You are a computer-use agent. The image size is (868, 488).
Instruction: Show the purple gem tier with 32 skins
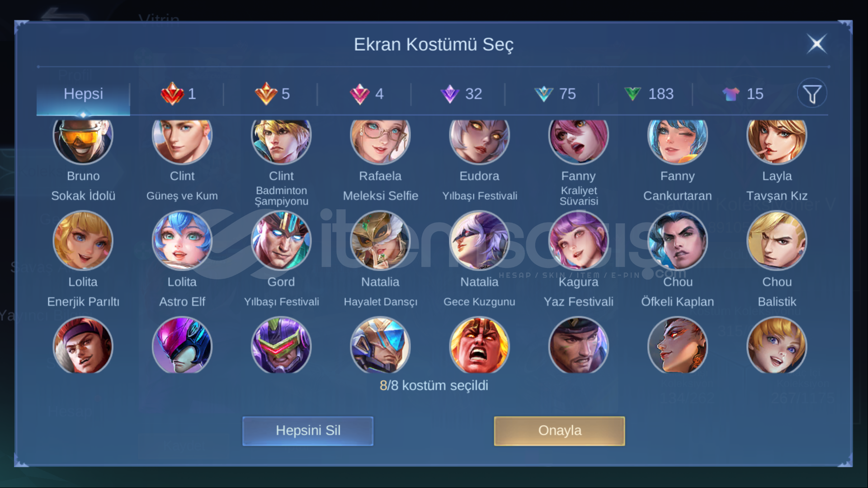pyautogui.click(x=461, y=94)
